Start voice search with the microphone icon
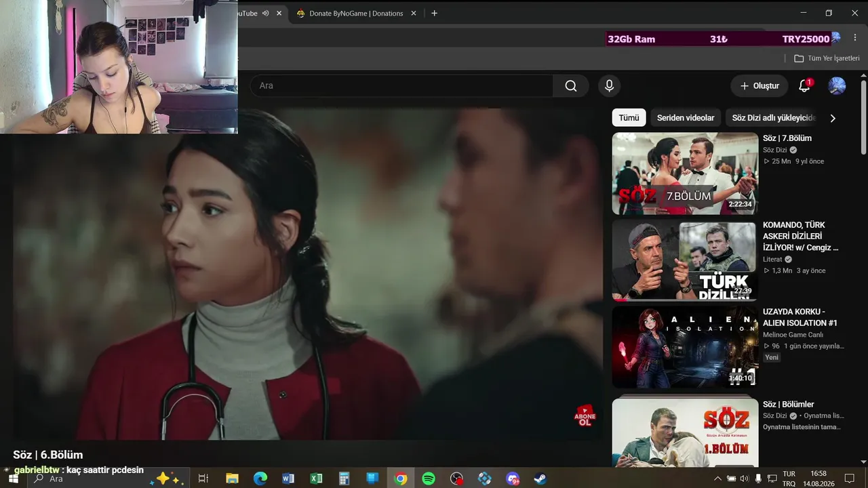 click(609, 86)
